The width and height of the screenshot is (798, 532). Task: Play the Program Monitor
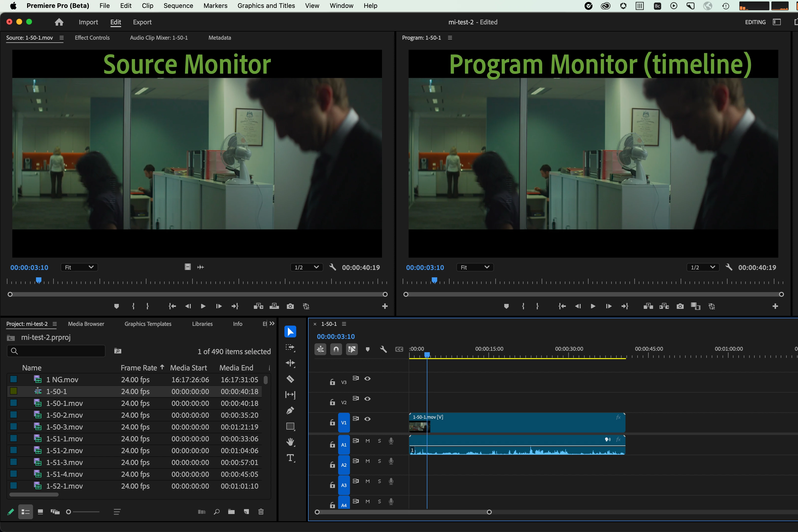coord(593,306)
